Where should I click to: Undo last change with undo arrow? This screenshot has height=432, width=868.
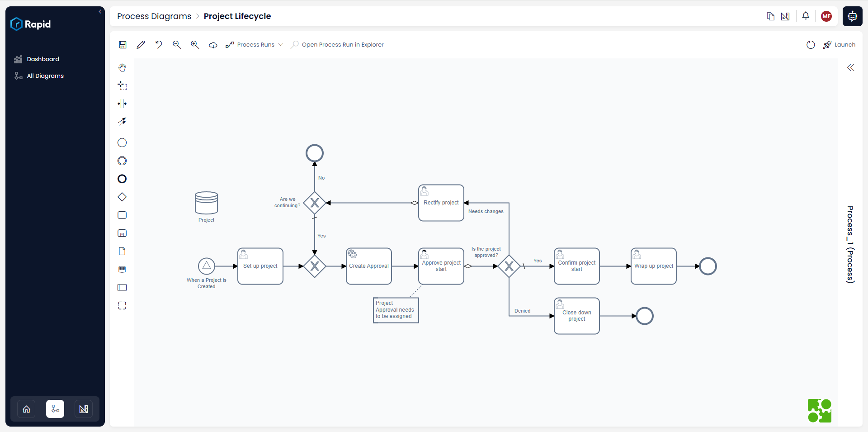(159, 45)
